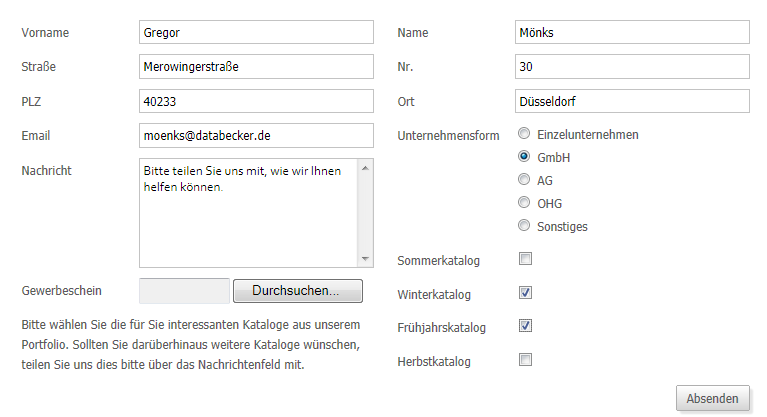The width and height of the screenshot is (767, 417).
Task: Select AG as Unternehmensform
Action: [524, 180]
